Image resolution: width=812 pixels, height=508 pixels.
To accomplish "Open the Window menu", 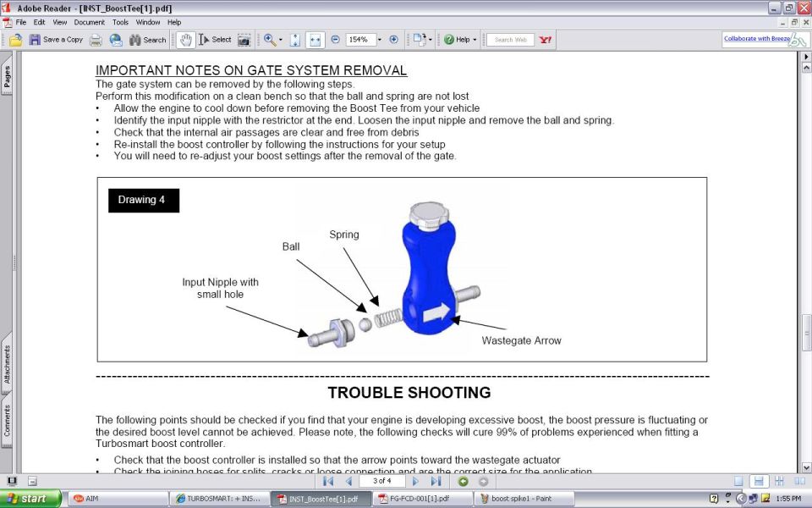I will (148, 22).
